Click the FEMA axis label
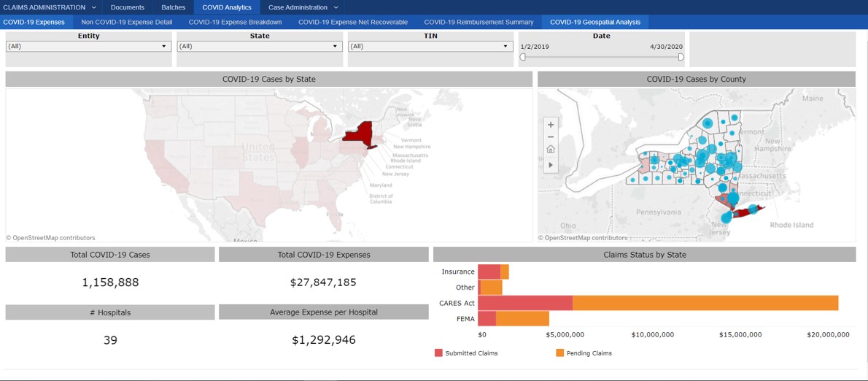 (466, 319)
